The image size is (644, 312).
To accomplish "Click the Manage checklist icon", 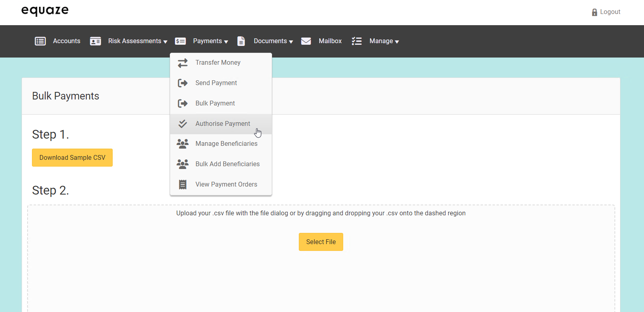I will 357,41.
